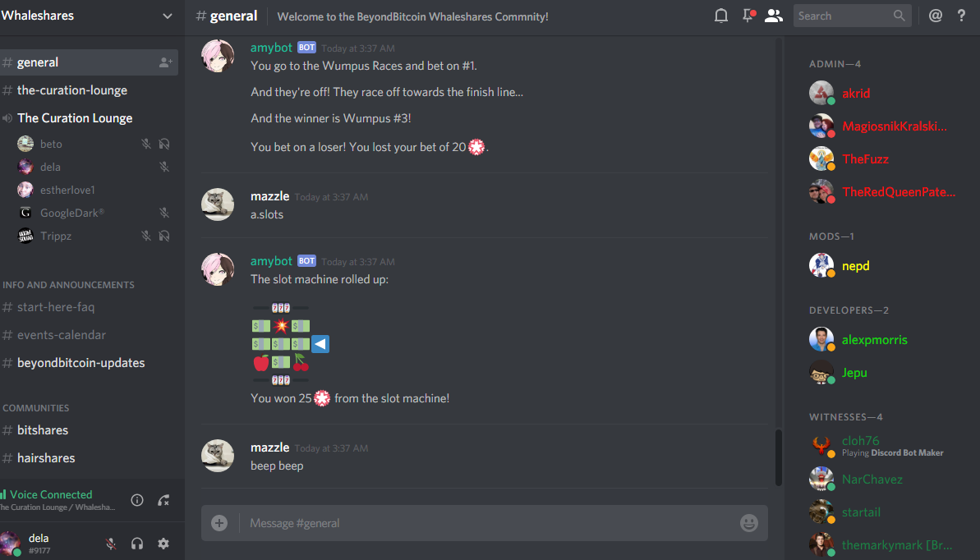This screenshot has height=560, width=980.
Task: Click the create invite icon on general
Action: (166, 62)
